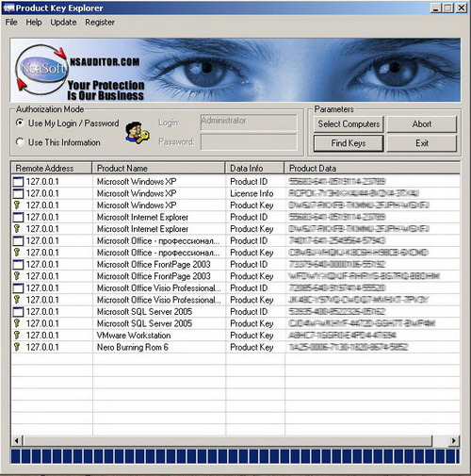Click the blue progress bar at bottom
The height and width of the screenshot is (476, 471).
[235, 456]
